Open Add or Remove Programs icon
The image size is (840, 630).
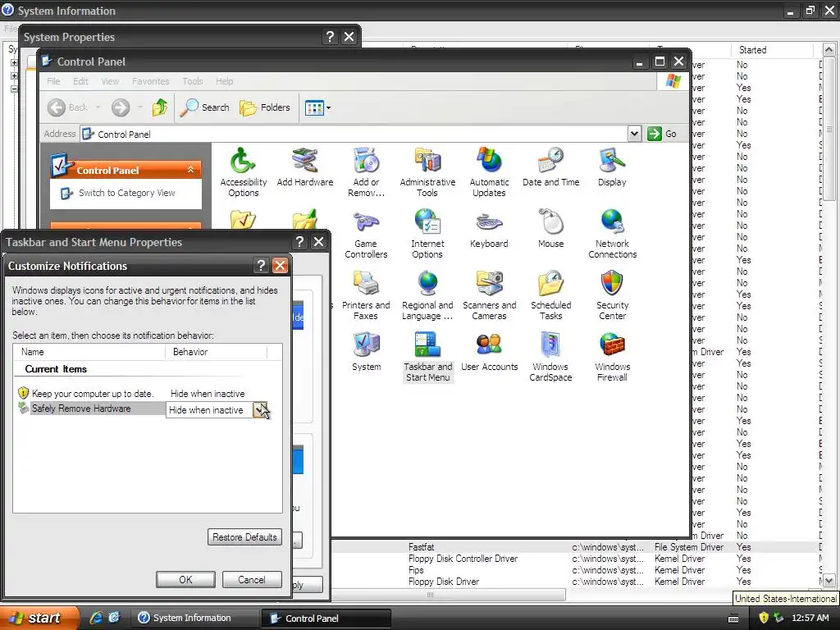click(x=366, y=172)
